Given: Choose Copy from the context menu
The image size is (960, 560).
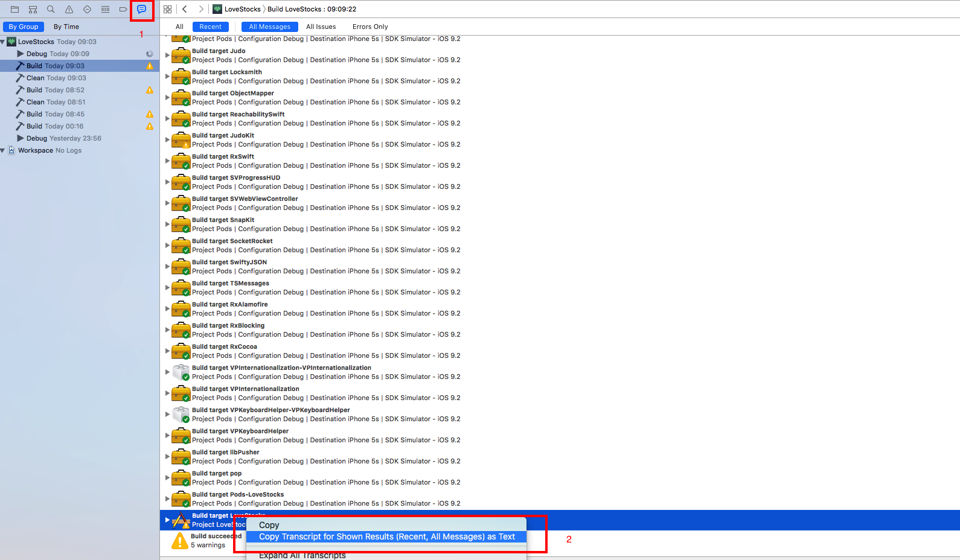Looking at the screenshot, I should tap(386, 525).
